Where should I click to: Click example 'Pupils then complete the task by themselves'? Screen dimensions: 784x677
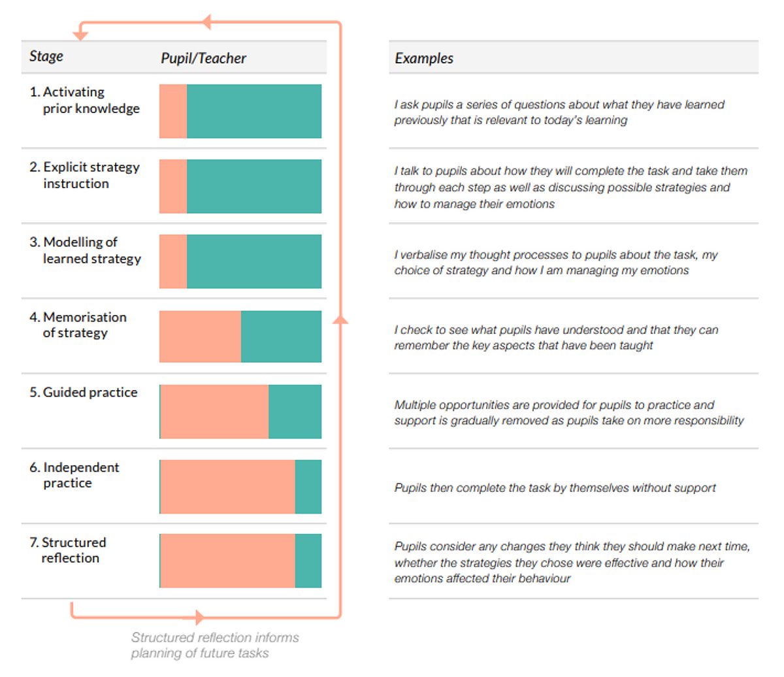[x=555, y=487]
